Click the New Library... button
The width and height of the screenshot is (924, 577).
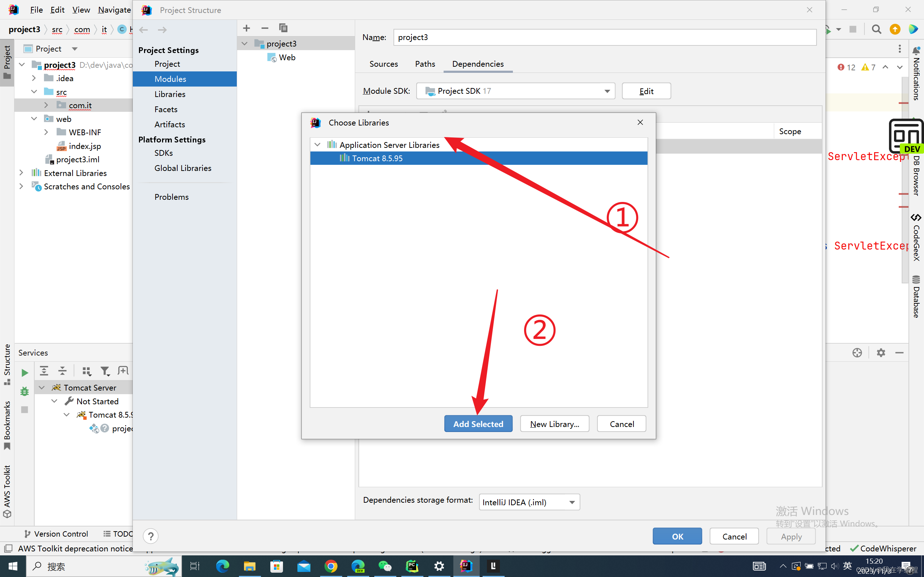tap(554, 424)
